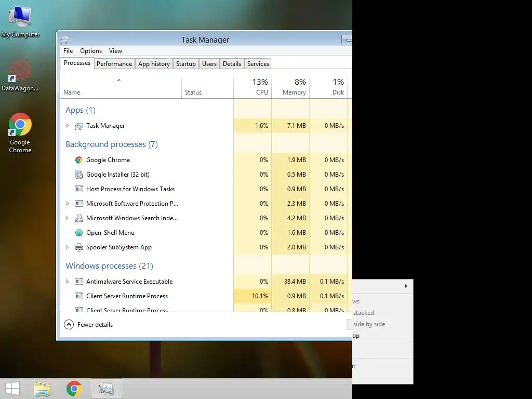Image resolution: width=532 pixels, height=399 pixels.
Task: Switch to the Users tab
Action: 209,64
